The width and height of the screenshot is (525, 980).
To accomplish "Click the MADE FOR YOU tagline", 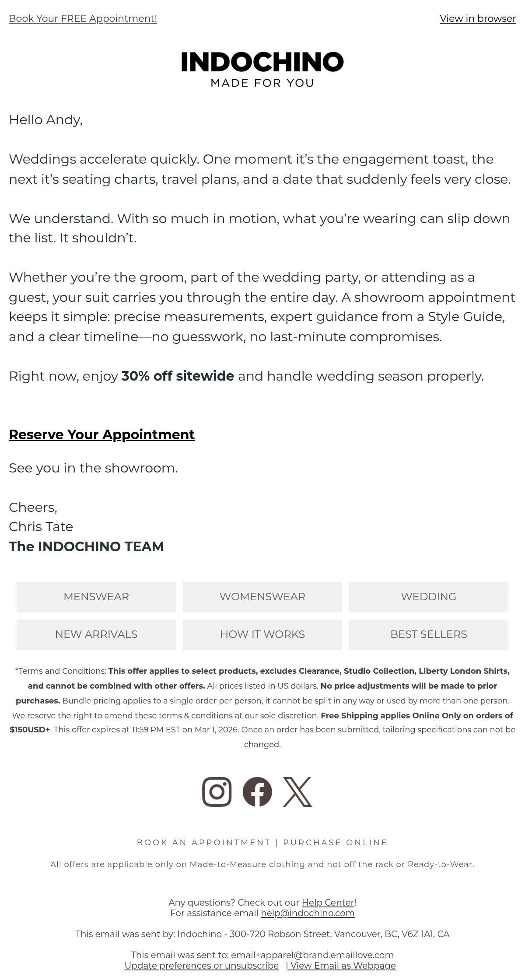I will point(262,83).
